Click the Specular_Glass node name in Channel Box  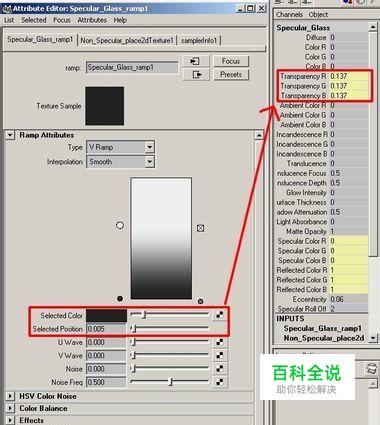point(303,28)
